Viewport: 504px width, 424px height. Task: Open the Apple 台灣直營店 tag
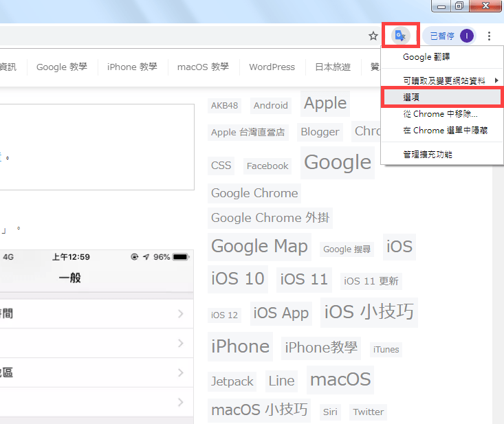248,133
